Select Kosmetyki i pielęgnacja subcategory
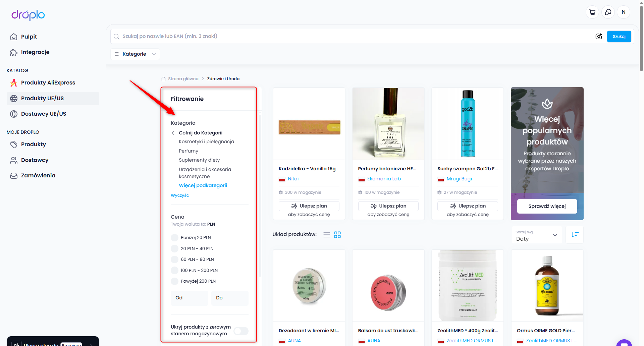This screenshot has height=346, width=644. [x=207, y=142]
